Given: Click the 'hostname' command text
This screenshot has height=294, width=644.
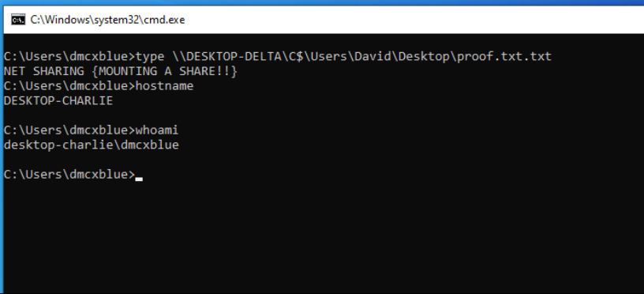Looking at the screenshot, I should [x=164, y=86].
